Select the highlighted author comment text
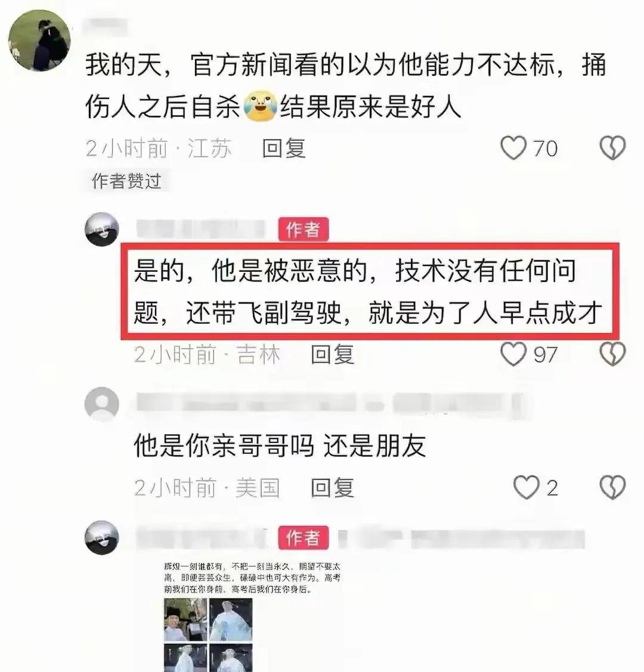Viewport: 644px width, 672px height. click(369, 292)
